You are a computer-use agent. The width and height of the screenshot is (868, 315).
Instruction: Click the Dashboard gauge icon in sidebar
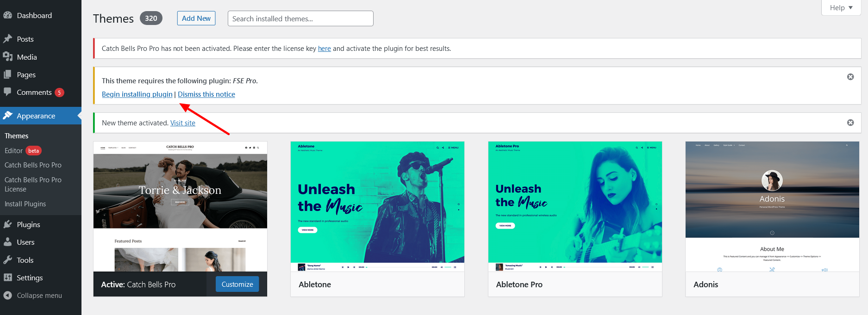coord(7,15)
